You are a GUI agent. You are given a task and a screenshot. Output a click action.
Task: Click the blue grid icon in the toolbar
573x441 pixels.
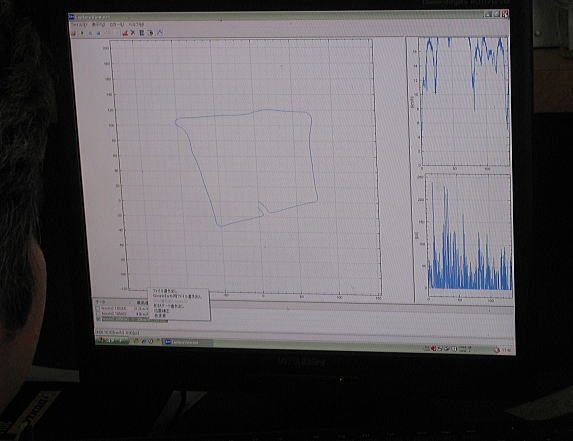(x=141, y=33)
